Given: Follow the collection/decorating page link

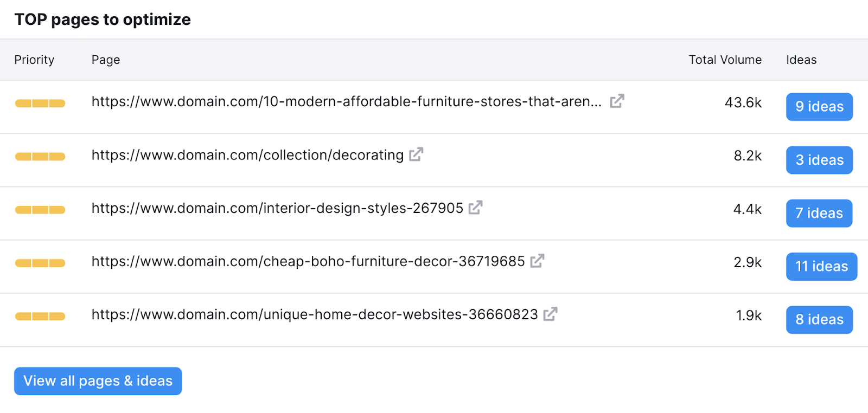Looking at the screenshot, I should point(248,155).
